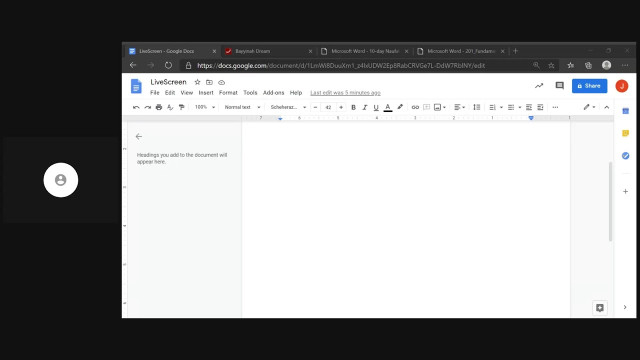Click the line spacing icon
This screenshot has width=640, height=360.
tap(476, 107)
